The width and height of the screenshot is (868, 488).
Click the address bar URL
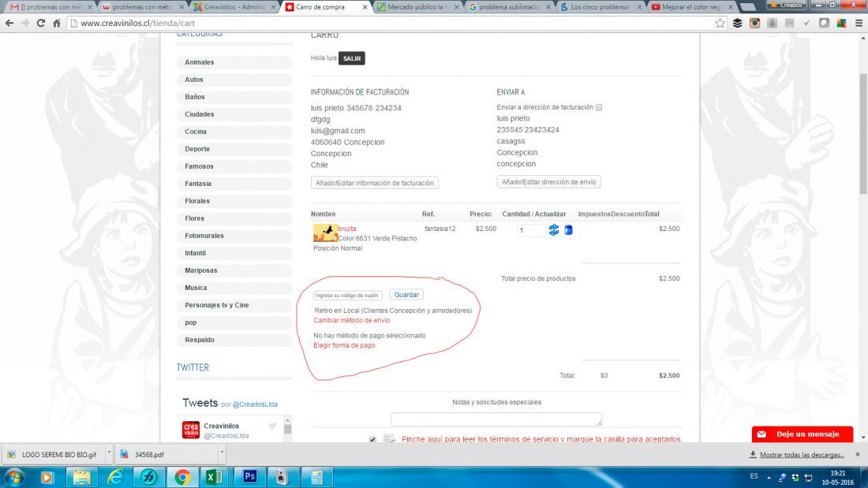point(138,23)
